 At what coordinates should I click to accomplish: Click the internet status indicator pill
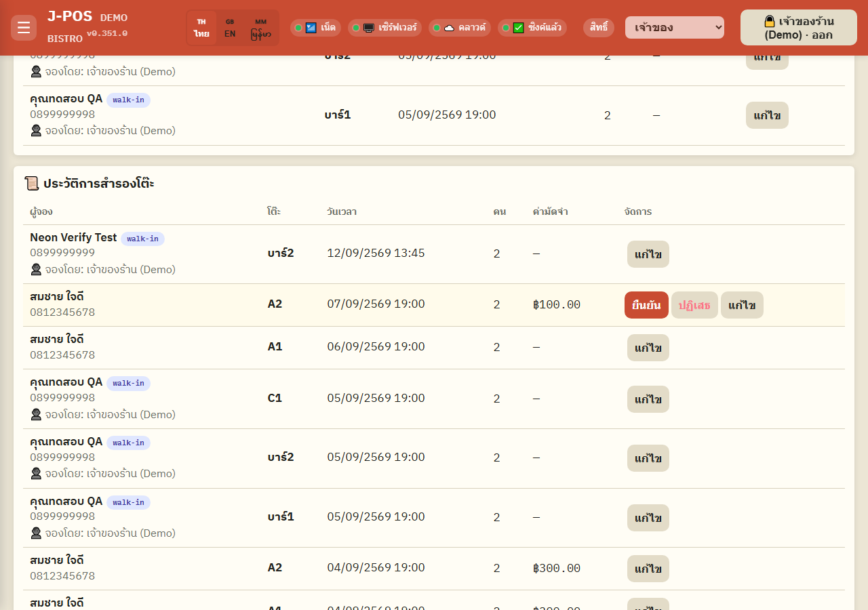[315, 28]
